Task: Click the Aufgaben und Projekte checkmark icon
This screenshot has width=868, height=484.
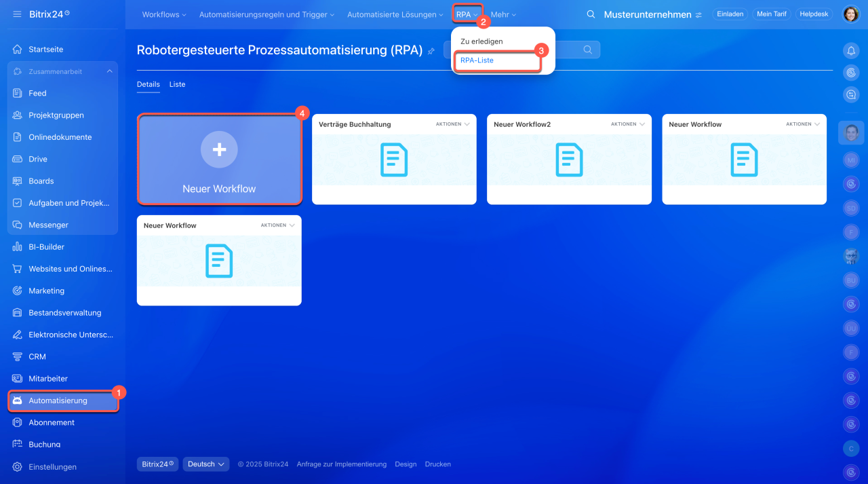Action: 18,203
